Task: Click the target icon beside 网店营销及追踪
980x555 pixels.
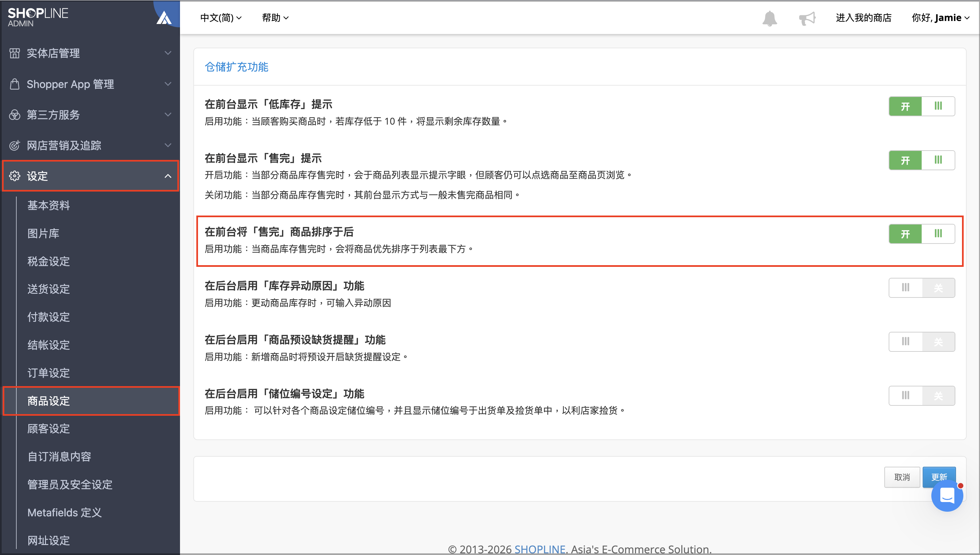Action: click(14, 145)
